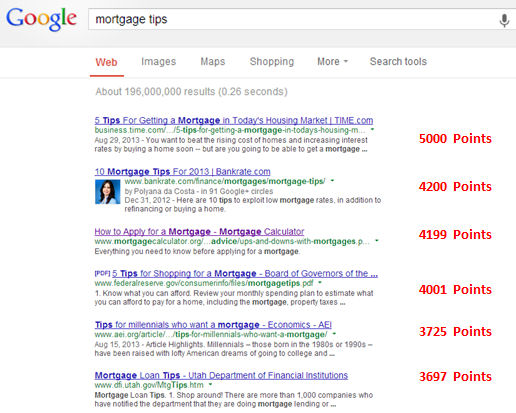Activate voice search microphone icon
This screenshot has height=413, width=516.
(504, 20)
